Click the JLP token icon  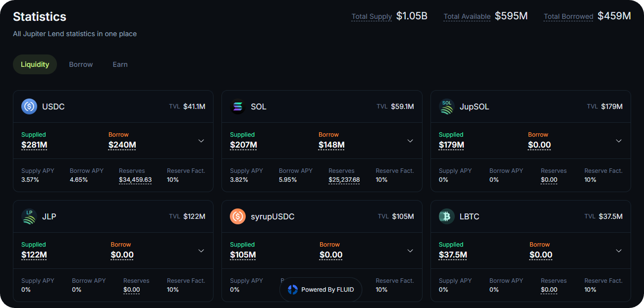tap(29, 216)
